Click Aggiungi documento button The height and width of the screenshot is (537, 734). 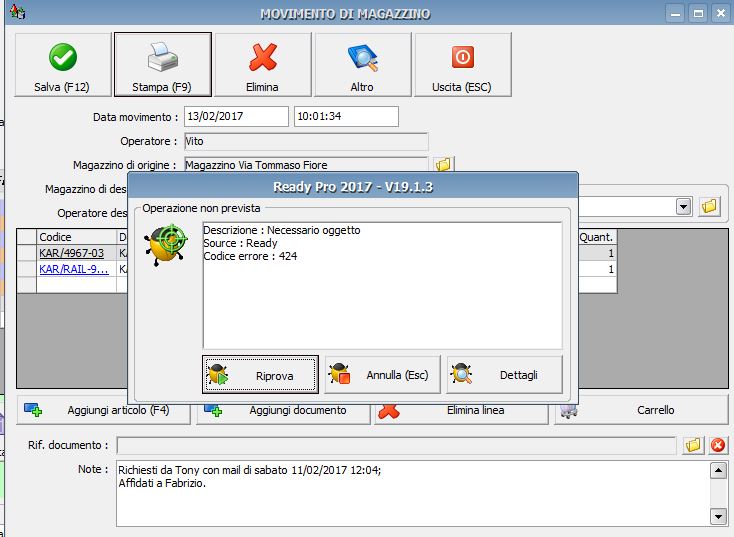click(x=283, y=410)
